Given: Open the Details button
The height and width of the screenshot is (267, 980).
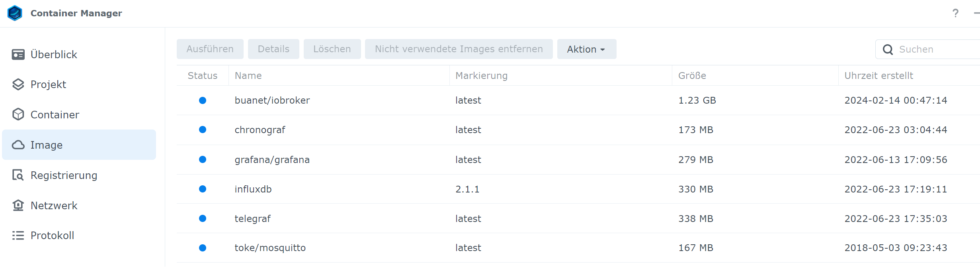Looking at the screenshot, I should point(273,49).
